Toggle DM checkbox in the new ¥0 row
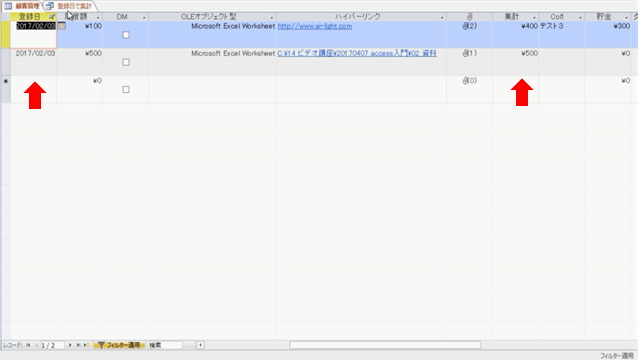The image size is (640, 360). click(126, 89)
